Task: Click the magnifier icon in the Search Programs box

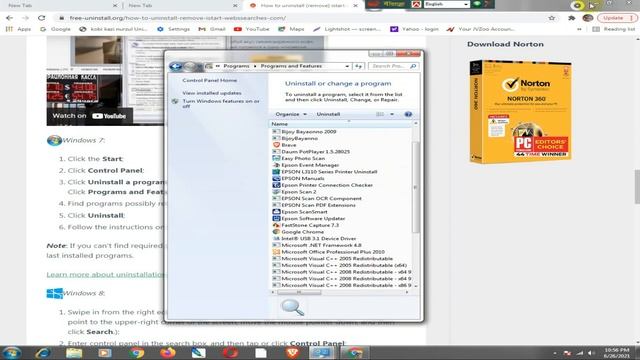Action: pyautogui.click(x=413, y=66)
